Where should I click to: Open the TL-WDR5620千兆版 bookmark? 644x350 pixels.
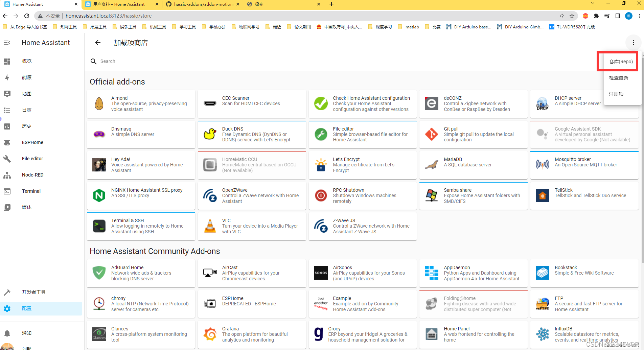click(x=572, y=27)
